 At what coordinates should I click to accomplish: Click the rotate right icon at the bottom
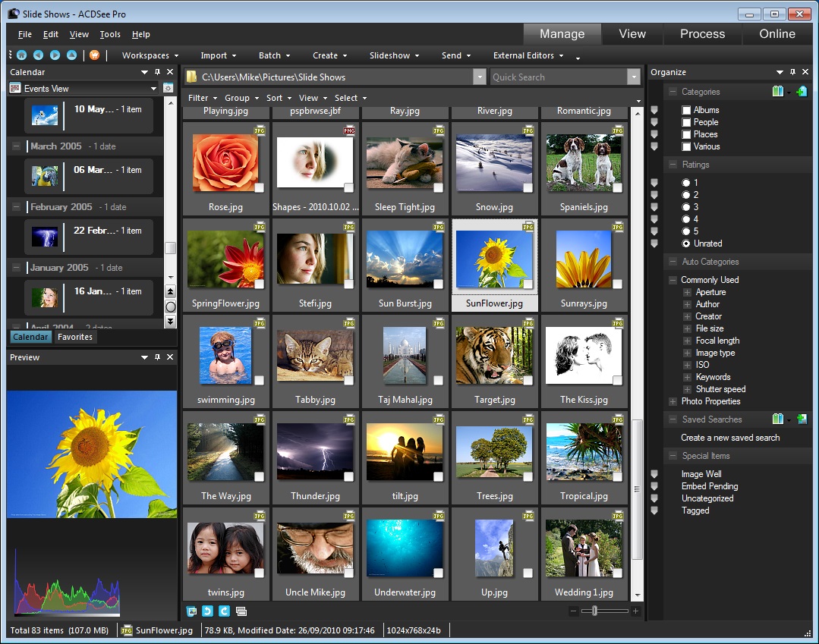(x=224, y=611)
